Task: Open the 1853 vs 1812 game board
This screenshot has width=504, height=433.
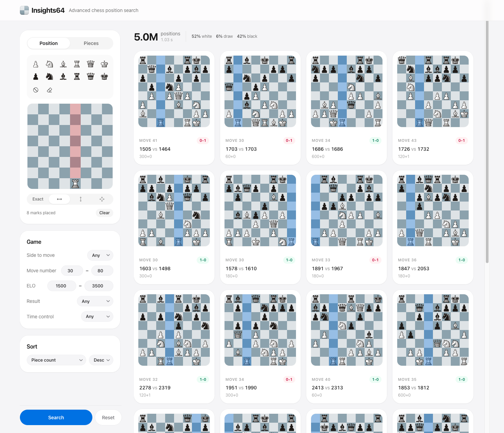Action: pos(433,330)
